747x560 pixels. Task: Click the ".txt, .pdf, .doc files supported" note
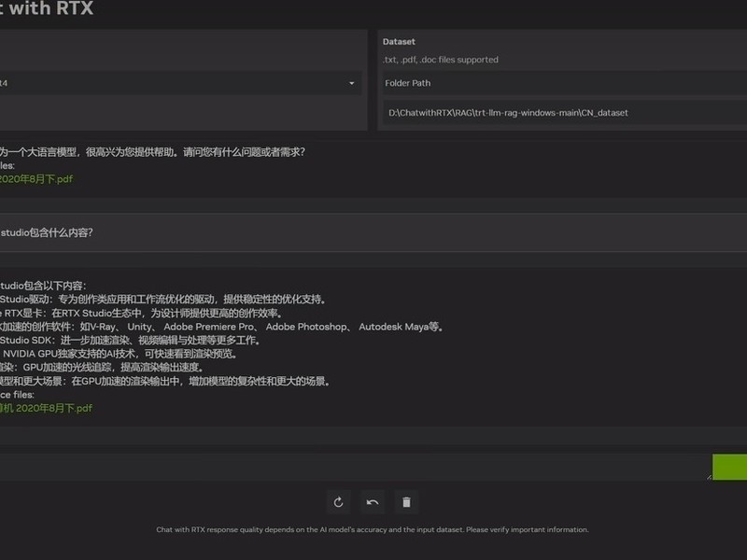pyautogui.click(x=441, y=60)
